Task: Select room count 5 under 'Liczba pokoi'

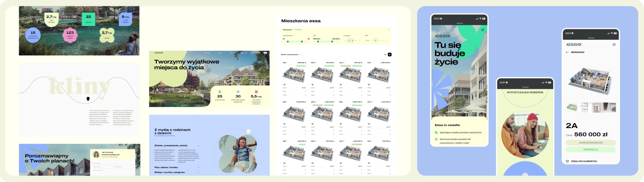Action: 360,40
